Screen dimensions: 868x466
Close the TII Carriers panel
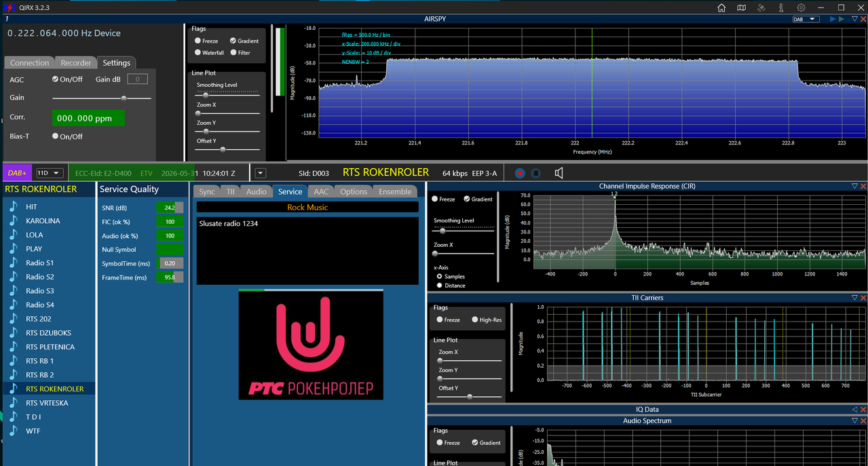pos(863,298)
